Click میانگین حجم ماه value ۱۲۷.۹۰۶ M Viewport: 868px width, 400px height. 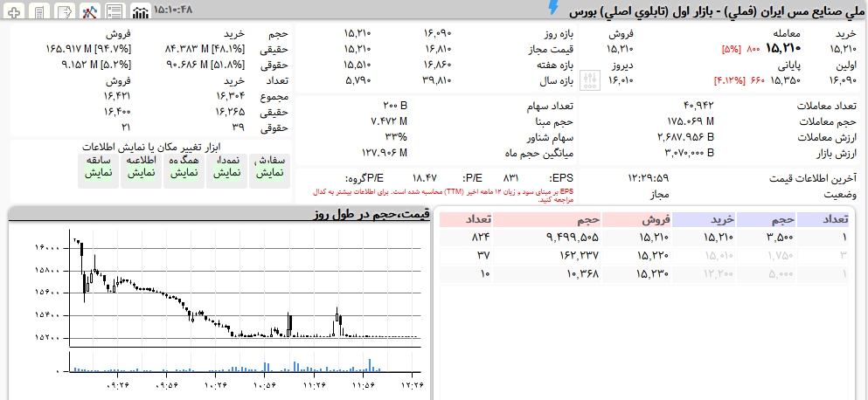[385, 152]
